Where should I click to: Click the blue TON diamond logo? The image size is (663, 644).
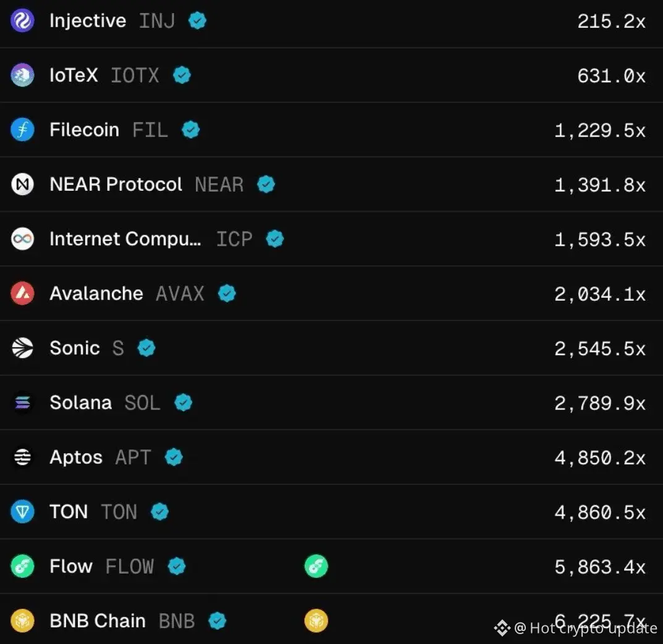(x=22, y=512)
